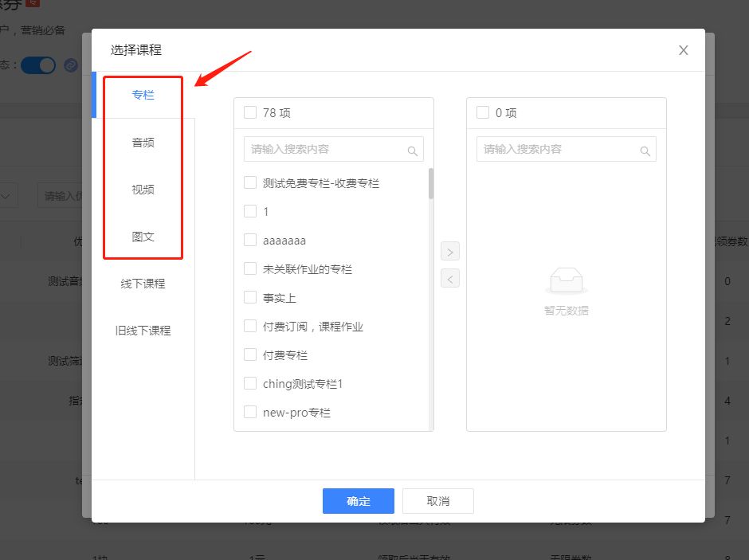Click the left list search field
749x560 pixels.
[x=333, y=149]
